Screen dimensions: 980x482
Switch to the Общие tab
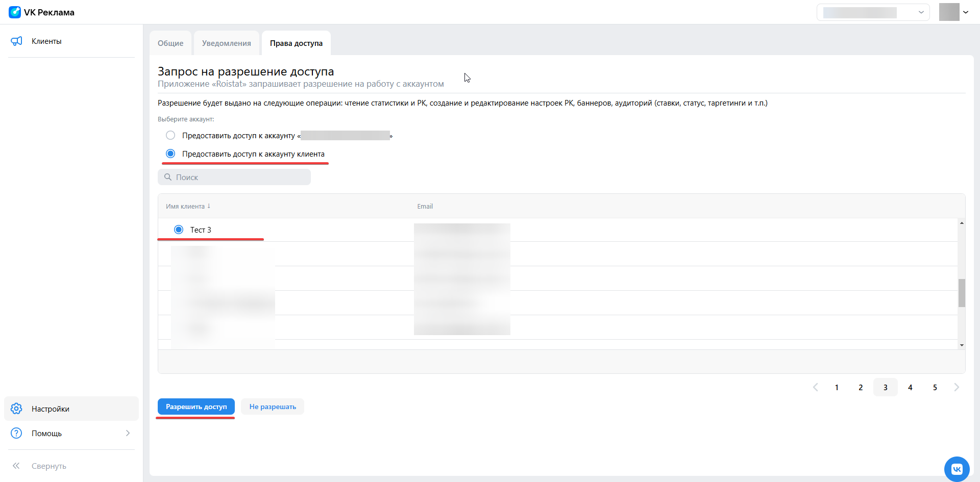click(x=170, y=43)
